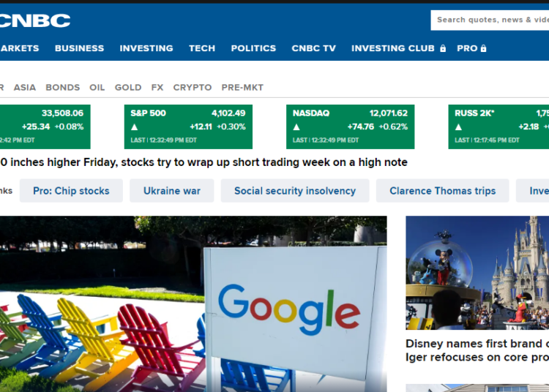Open the quote card showing 33,508.06
The width and height of the screenshot is (549, 392).
coord(45,127)
